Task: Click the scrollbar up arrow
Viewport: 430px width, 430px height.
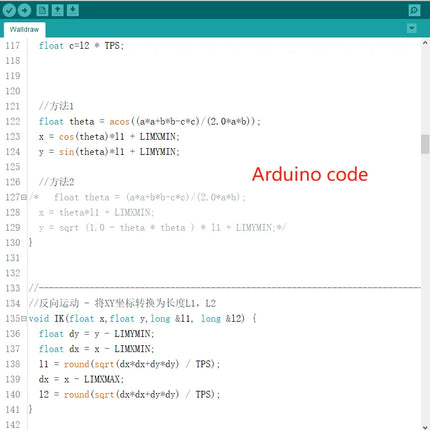Action: point(425,43)
